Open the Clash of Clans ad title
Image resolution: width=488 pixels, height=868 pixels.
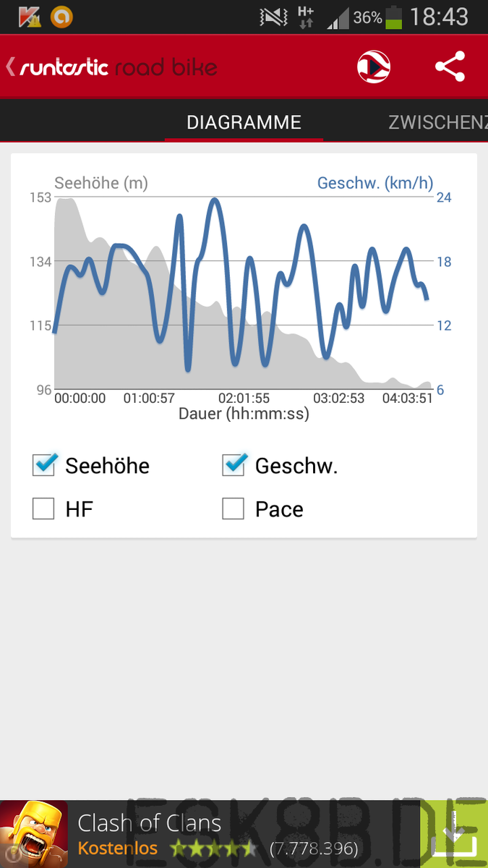(149, 822)
